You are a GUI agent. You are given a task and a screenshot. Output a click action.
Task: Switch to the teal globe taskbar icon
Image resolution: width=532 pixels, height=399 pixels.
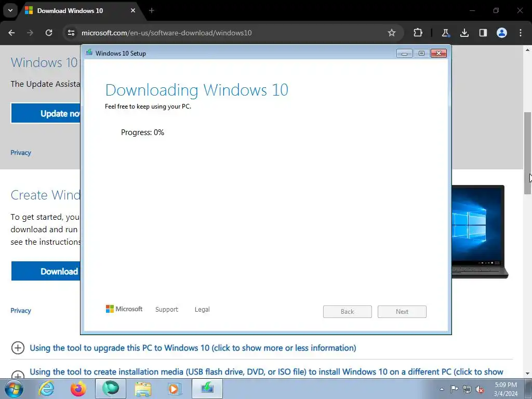(x=111, y=389)
